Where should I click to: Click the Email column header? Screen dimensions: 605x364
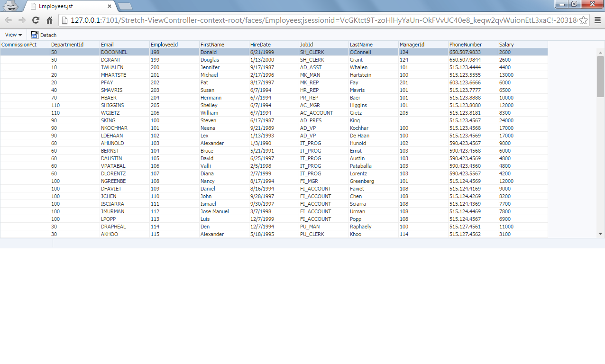125,45
